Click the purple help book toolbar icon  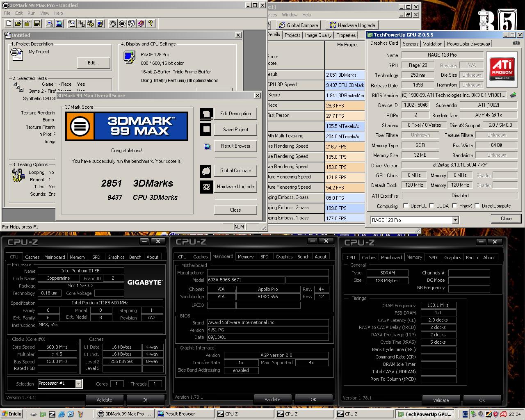141,23
